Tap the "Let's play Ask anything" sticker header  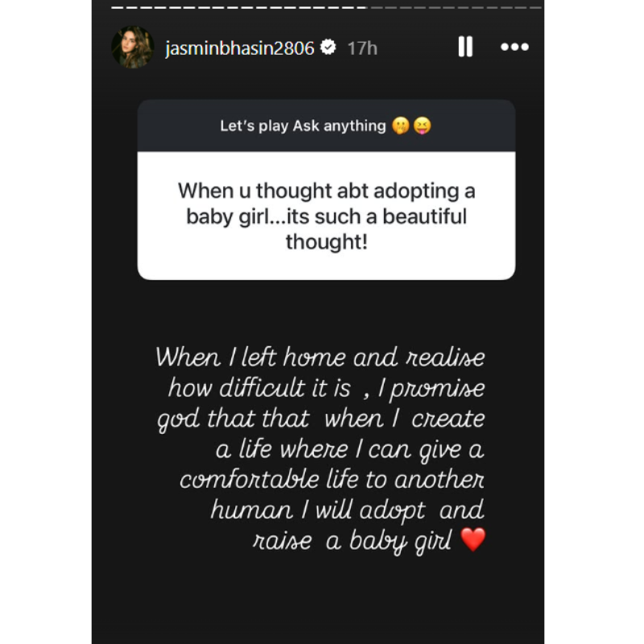[326, 126]
